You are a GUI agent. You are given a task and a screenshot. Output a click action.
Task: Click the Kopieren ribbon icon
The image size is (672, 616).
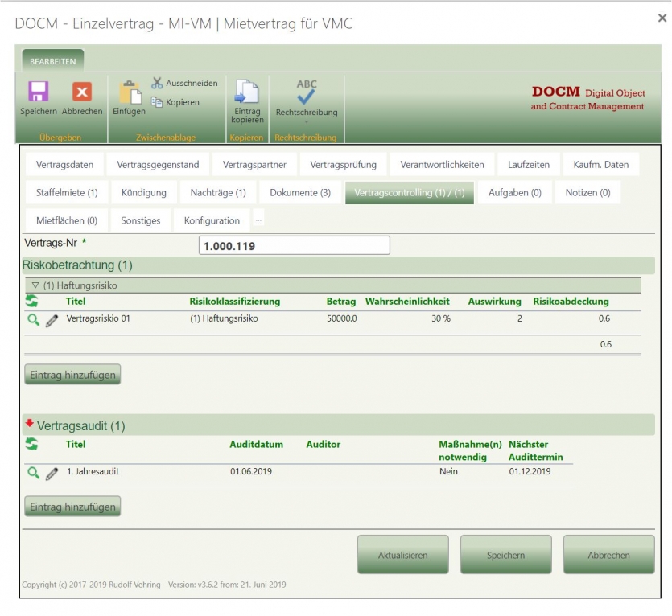click(x=157, y=102)
